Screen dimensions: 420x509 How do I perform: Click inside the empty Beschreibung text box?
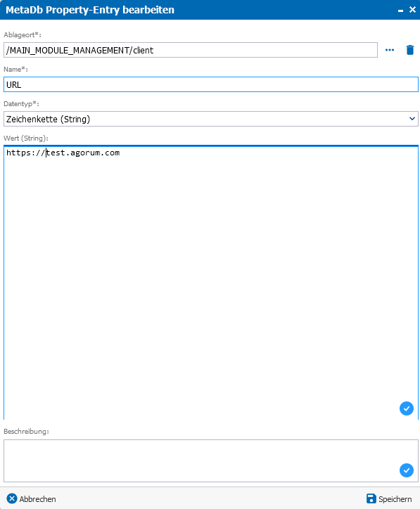[211, 460]
